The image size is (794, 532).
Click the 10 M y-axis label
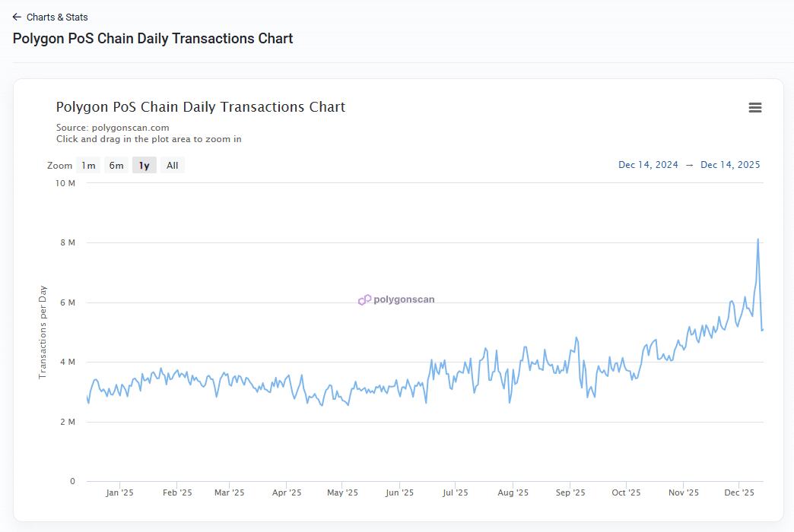point(65,182)
